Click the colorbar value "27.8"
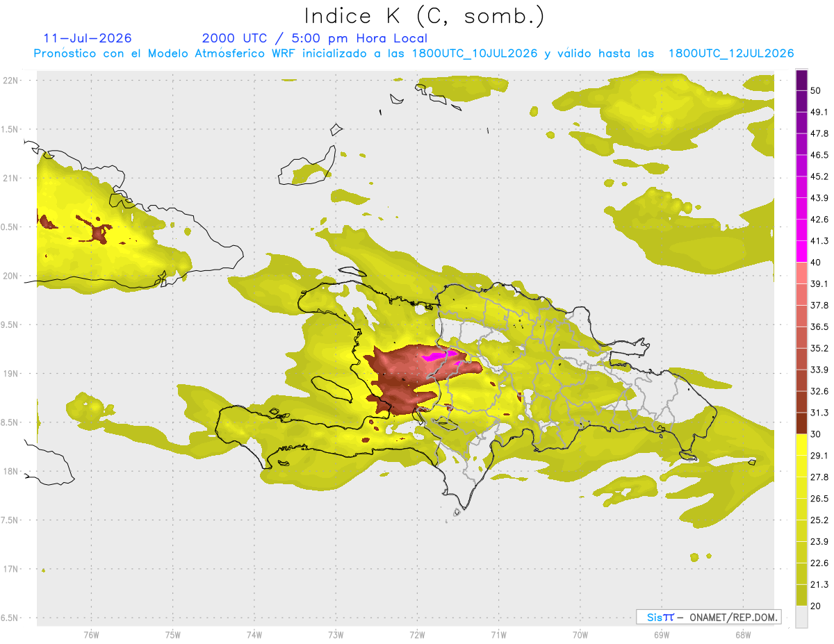Viewport: 834px width, 644px height. pos(819,477)
